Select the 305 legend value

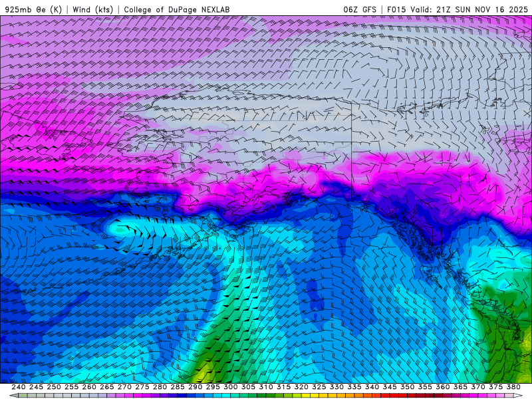(x=248, y=387)
